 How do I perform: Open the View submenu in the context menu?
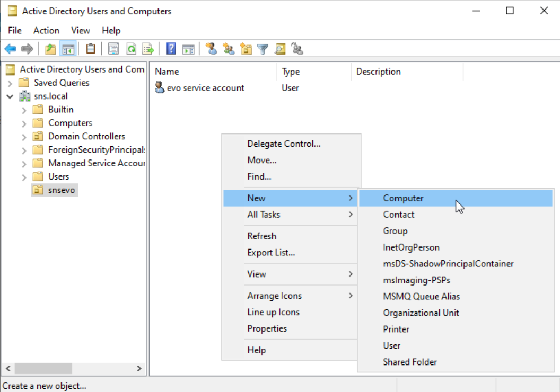(290, 274)
